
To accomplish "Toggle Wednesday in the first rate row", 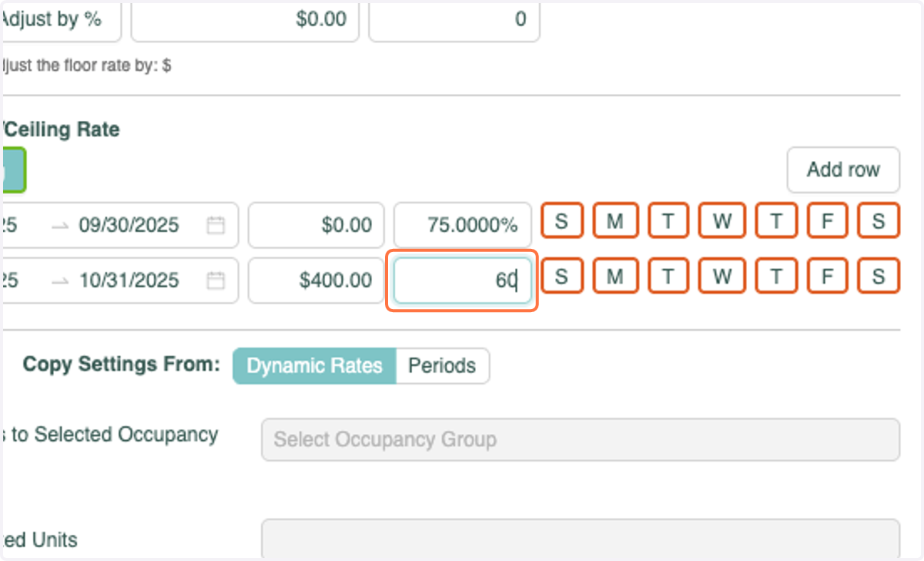I will tap(721, 220).
